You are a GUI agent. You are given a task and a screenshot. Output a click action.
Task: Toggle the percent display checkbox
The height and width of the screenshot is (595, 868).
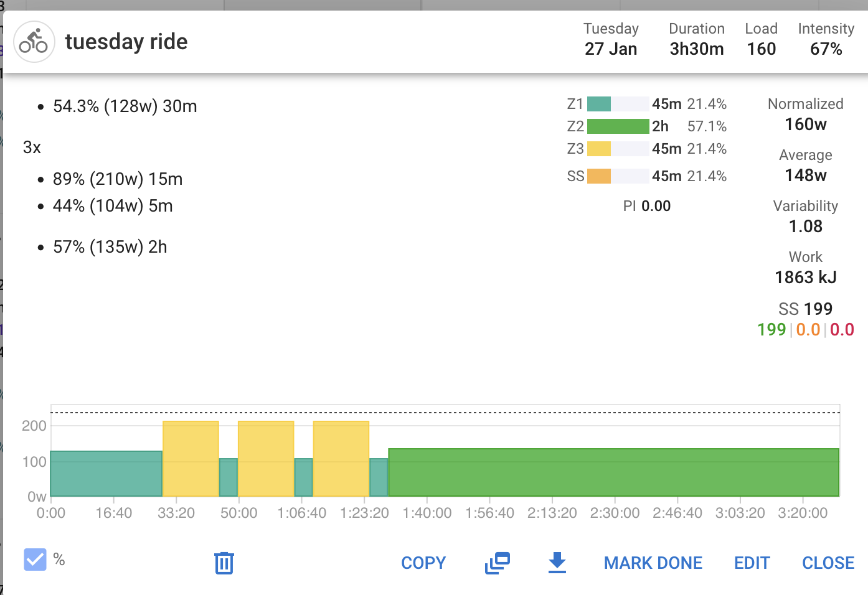(35, 560)
